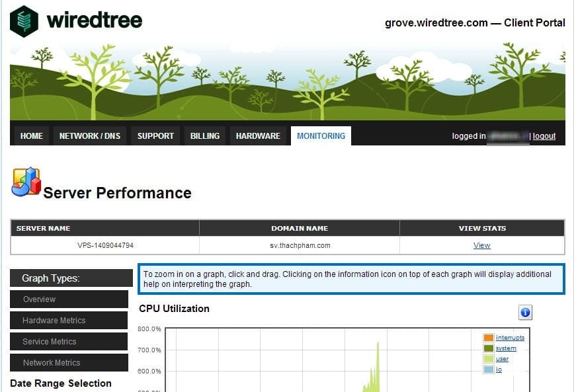Image resolution: width=574 pixels, height=392 pixels.
Task: Click the wiredtree hexagon logo icon
Action: click(x=24, y=21)
